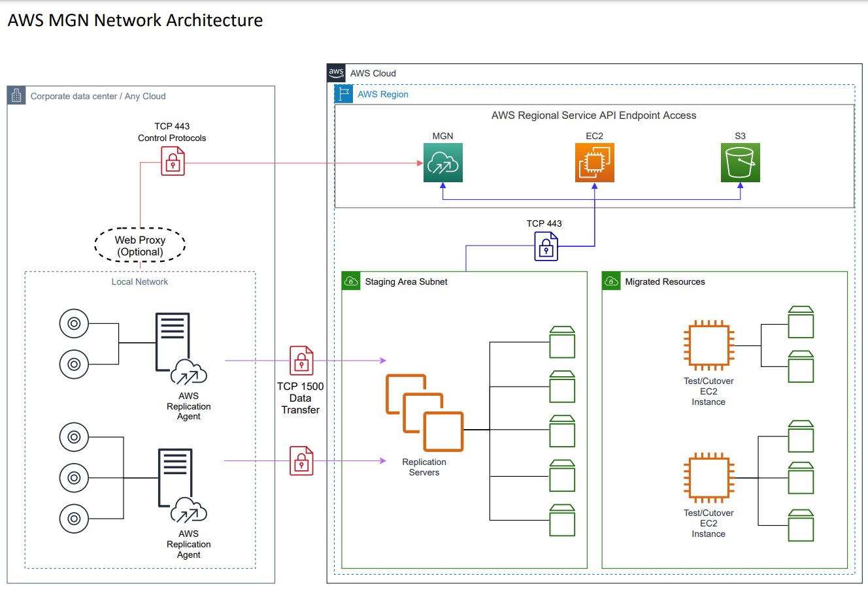Click the upper server with Replication Agent cloud
This screenshot has height=595, width=868.
coord(181,349)
